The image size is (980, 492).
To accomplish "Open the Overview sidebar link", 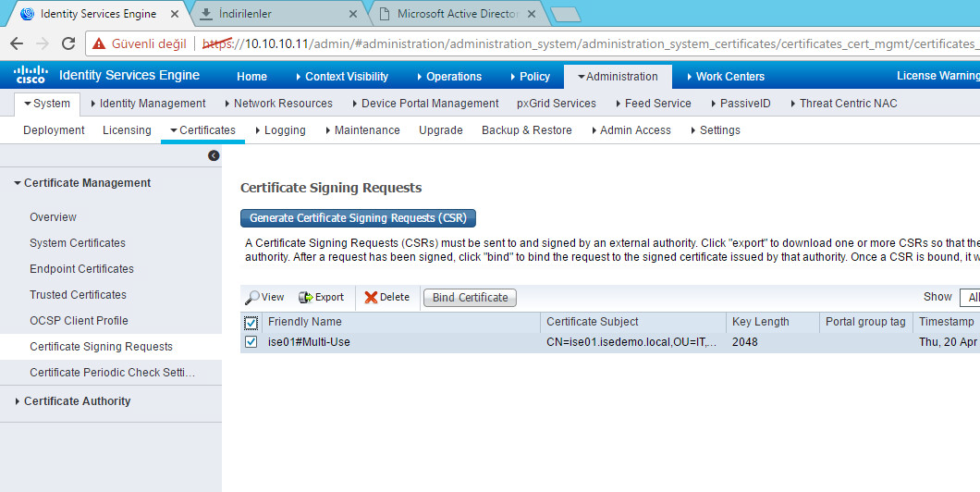I will click(53, 217).
